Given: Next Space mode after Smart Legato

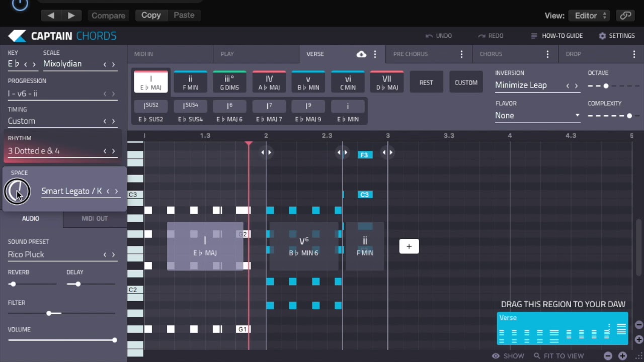Looking at the screenshot, I should click(x=116, y=191).
